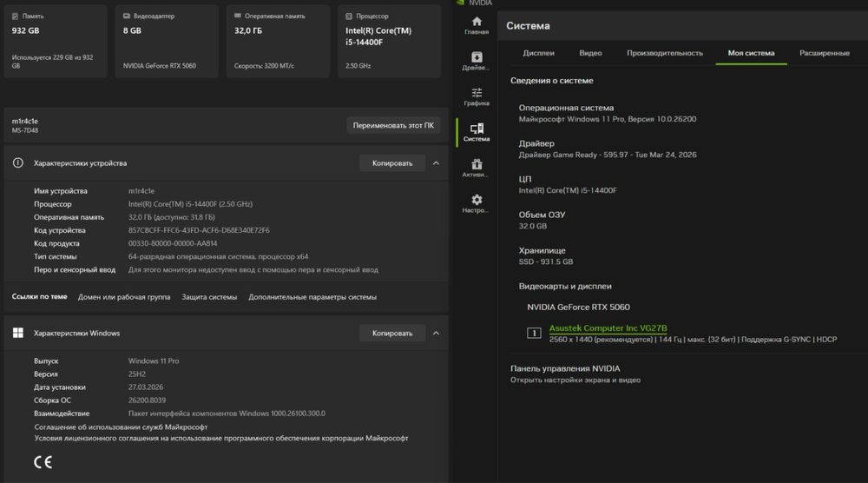
Task: Select Версия value 25H2
Action: tap(137, 374)
